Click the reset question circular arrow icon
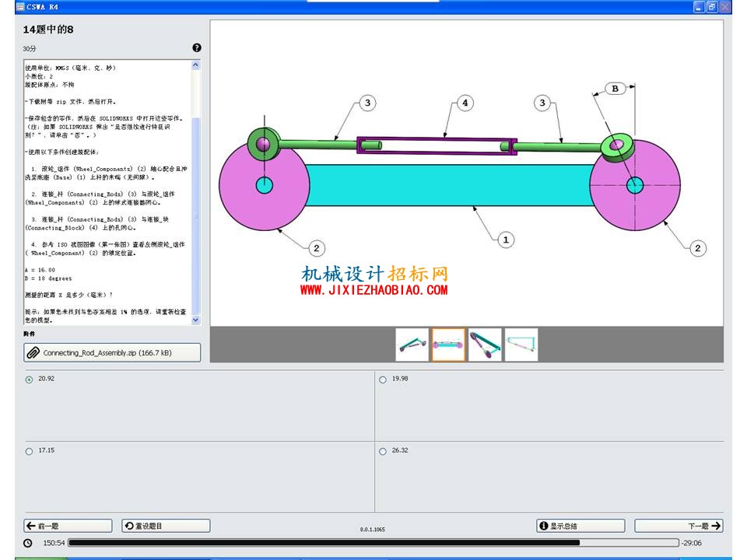Screen dimensions: 747x560 pos(129,526)
